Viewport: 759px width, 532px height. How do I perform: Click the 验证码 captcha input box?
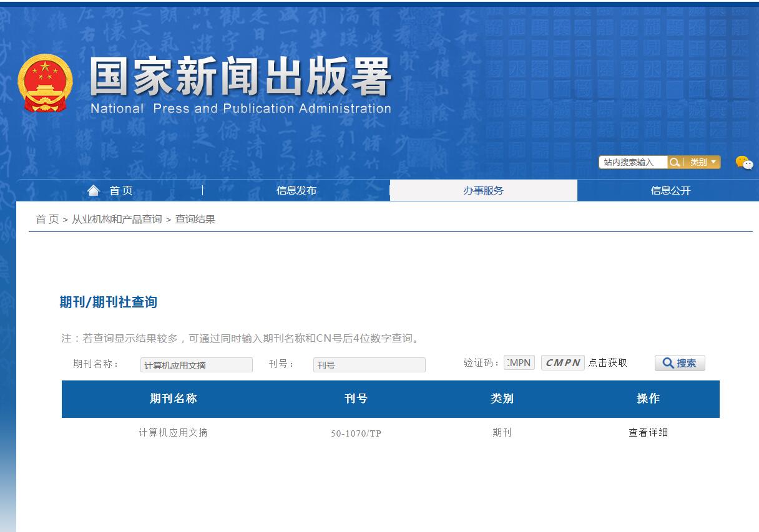pyautogui.click(x=520, y=362)
